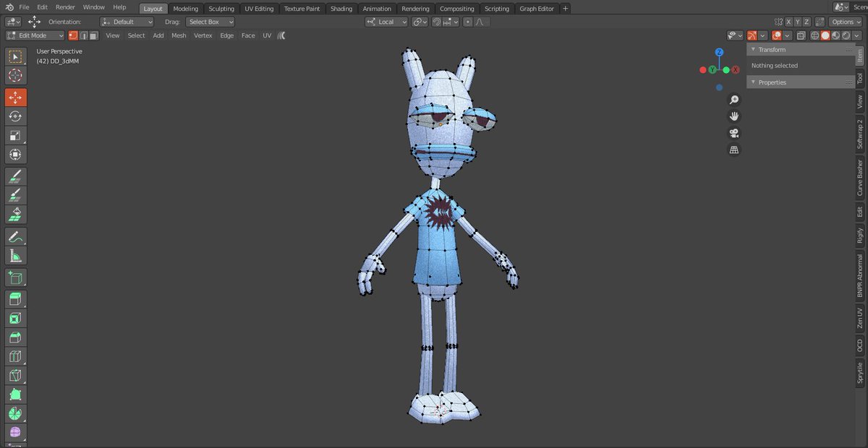This screenshot has height=448, width=868.
Task: Open the Options dropdown
Action: (x=846, y=22)
